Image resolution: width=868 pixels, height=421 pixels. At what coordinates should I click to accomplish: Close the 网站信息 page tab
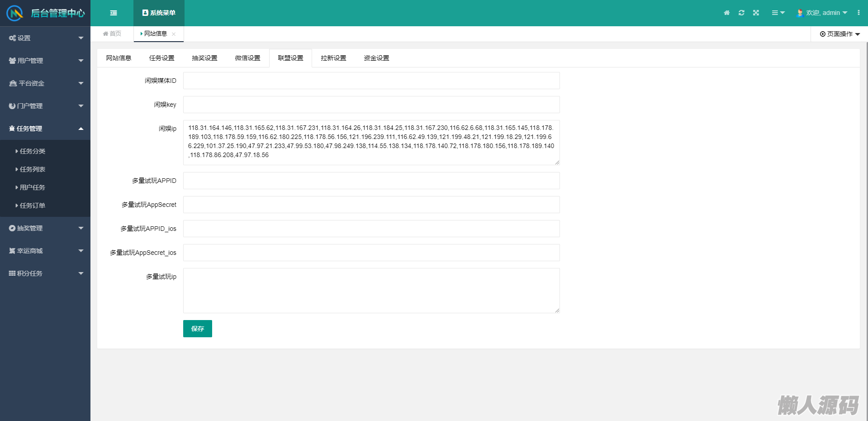tap(174, 34)
